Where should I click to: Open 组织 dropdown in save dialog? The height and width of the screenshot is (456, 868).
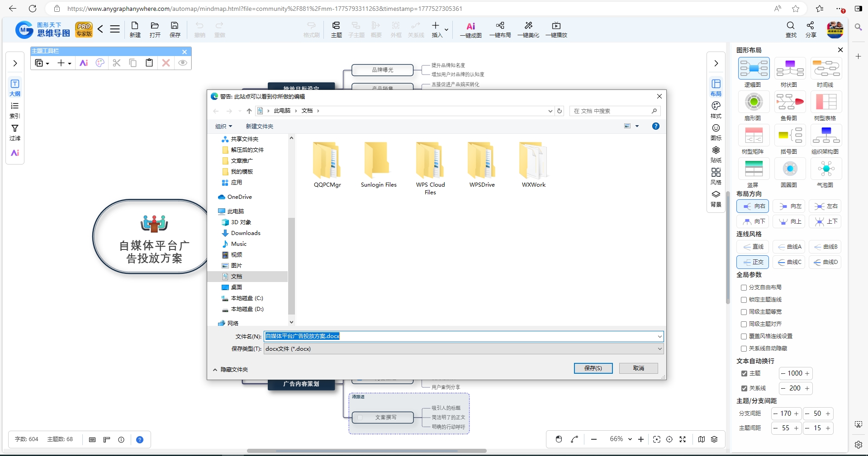pyautogui.click(x=223, y=126)
